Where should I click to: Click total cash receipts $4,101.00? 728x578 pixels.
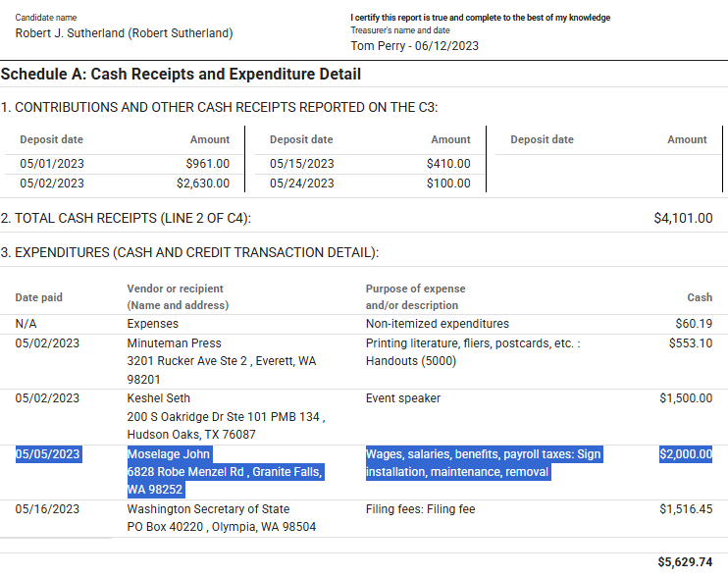(684, 218)
